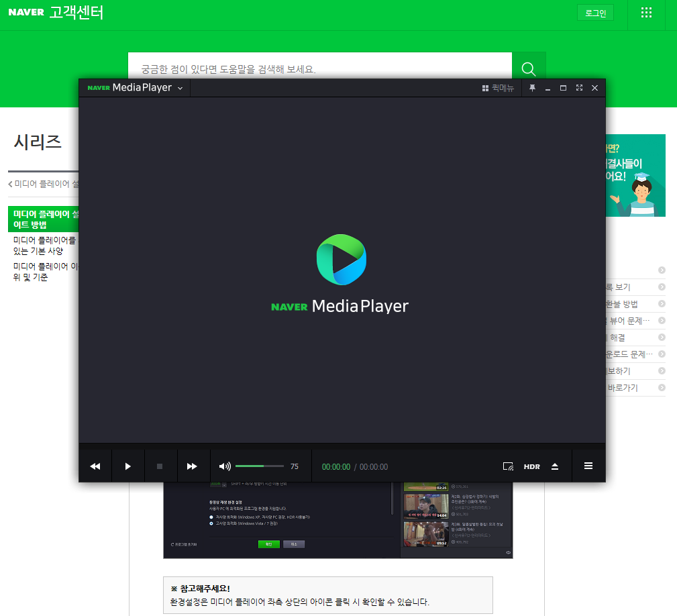This screenshot has width=677, height=616.
Task: Click the fast-forward button in the player
Action: pyautogui.click(x=192, y=466)
